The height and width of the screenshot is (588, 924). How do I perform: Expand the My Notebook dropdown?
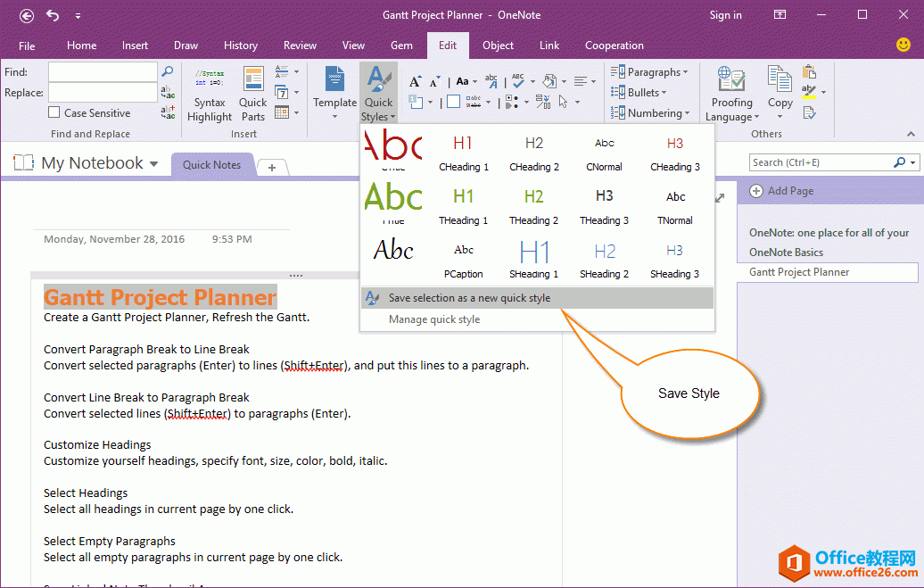tap(154, 164)
